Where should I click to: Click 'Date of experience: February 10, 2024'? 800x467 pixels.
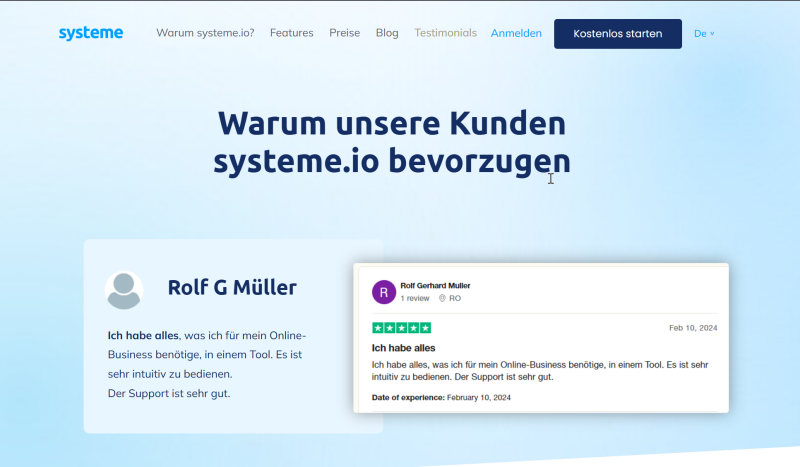tap(441, 397)
